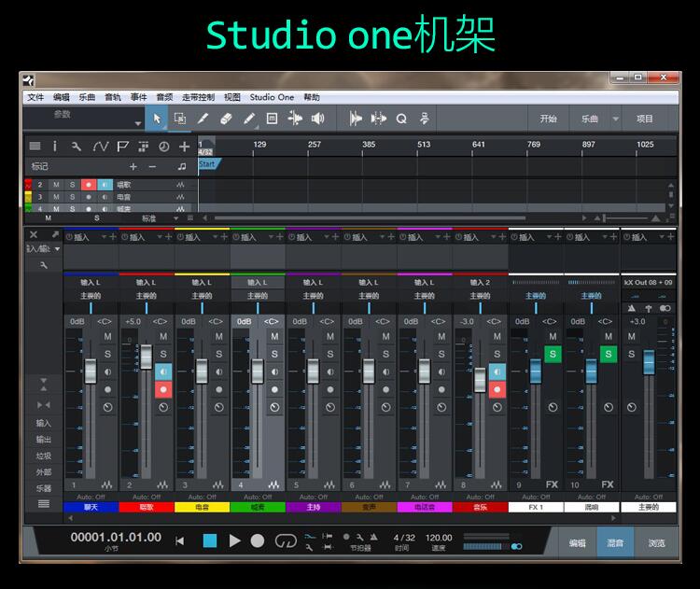Screen dimensions: 700x589
Task: Open kX Out 08 + 09 output selector
Action: pyautogui.click(x=649, y=282)
